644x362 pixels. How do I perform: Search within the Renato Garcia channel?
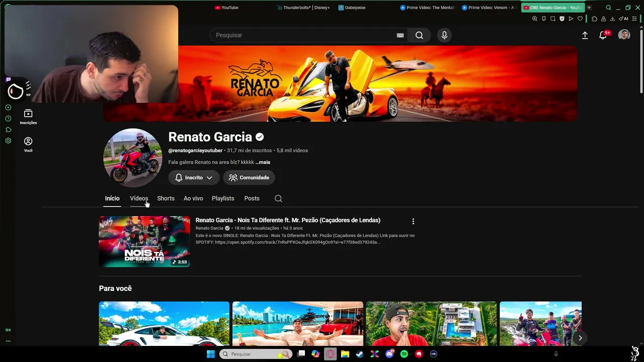278,199
